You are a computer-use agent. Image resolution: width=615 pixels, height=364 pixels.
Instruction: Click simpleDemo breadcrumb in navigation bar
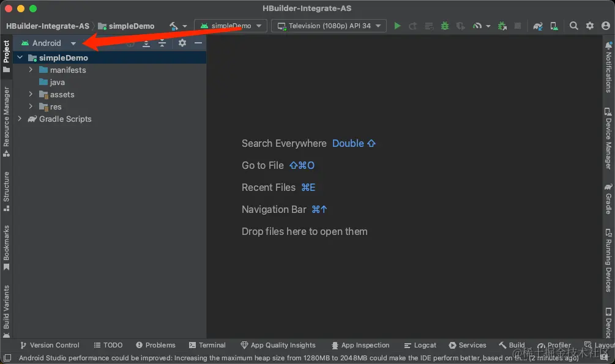[126, 26]
